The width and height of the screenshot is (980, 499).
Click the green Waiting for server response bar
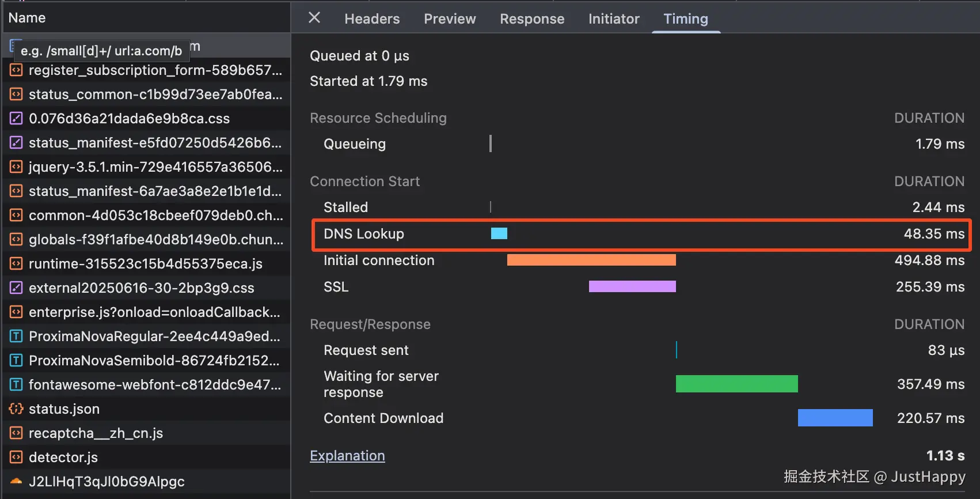pyautogui.click(x=736, y=384)
